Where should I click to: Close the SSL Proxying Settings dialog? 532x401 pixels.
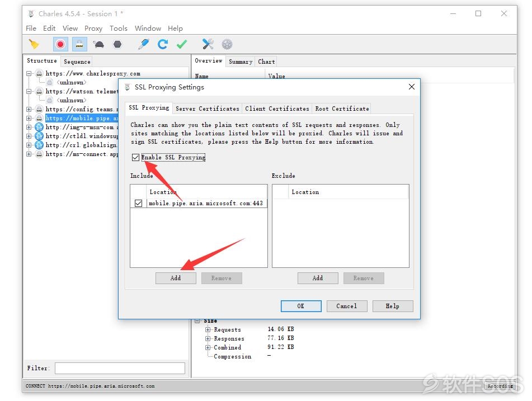[x=412, y=87]
